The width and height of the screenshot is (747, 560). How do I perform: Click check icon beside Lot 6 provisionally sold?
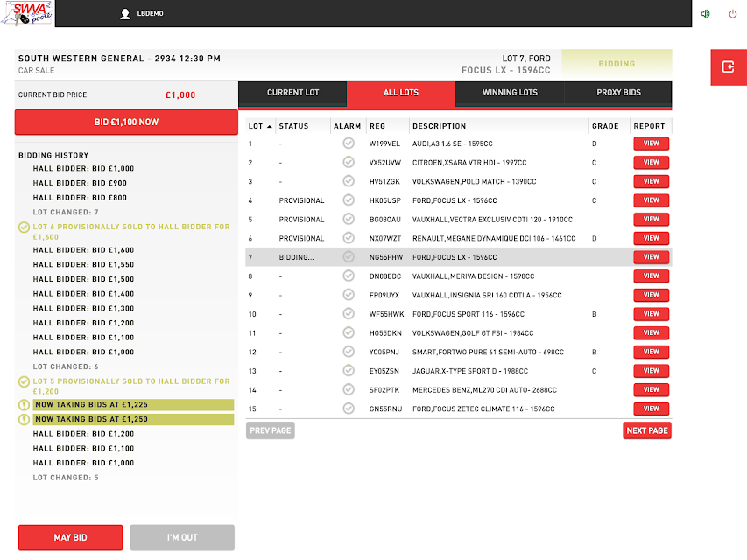pos(24,227)
